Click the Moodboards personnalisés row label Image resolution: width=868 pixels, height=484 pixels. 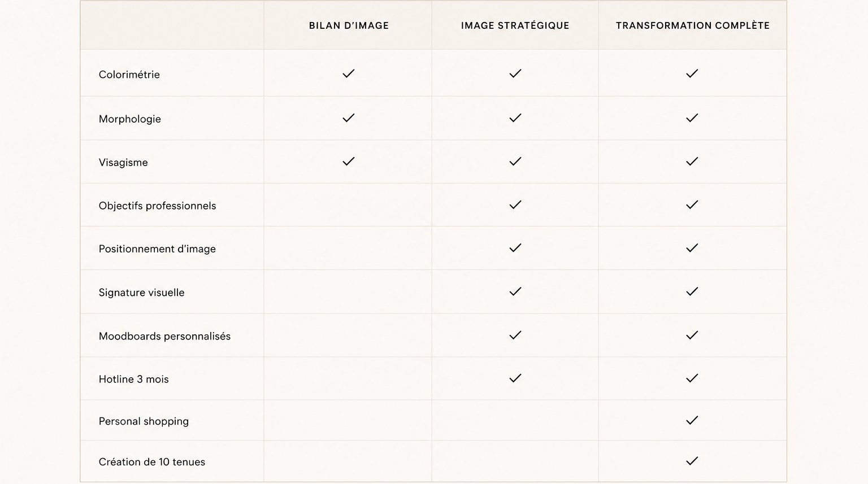point(164,336)
